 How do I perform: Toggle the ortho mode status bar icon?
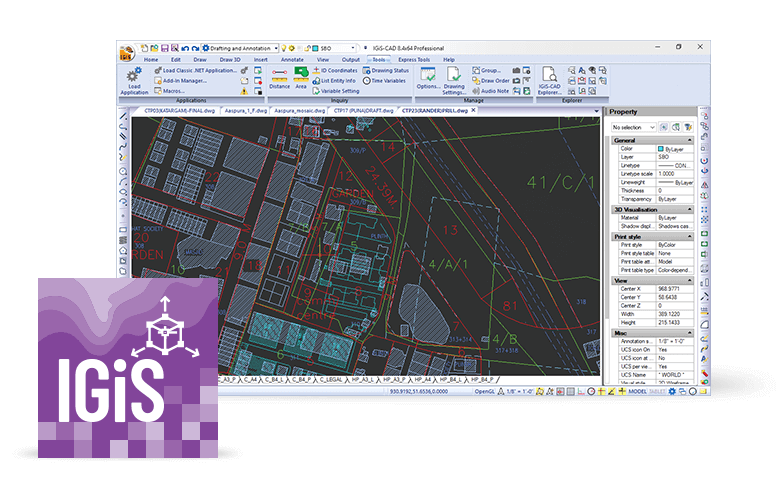coord(581,391)
